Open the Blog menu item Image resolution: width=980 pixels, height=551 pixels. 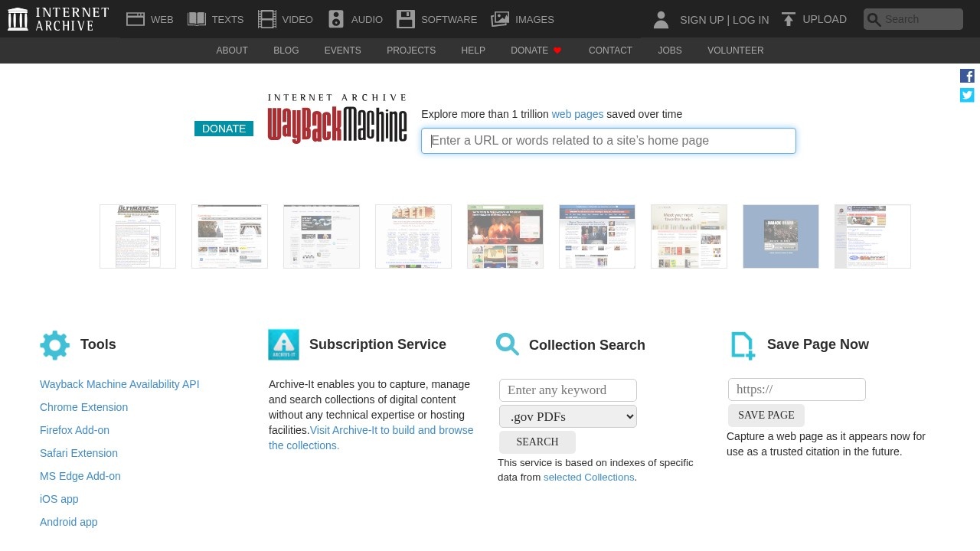click(286, 51)
